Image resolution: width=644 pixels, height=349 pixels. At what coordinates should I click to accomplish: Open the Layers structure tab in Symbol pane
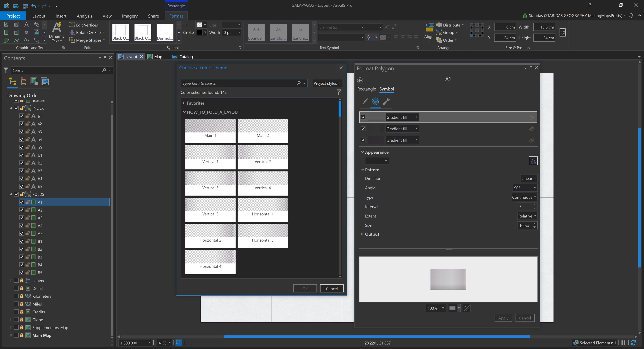[376, 102]
